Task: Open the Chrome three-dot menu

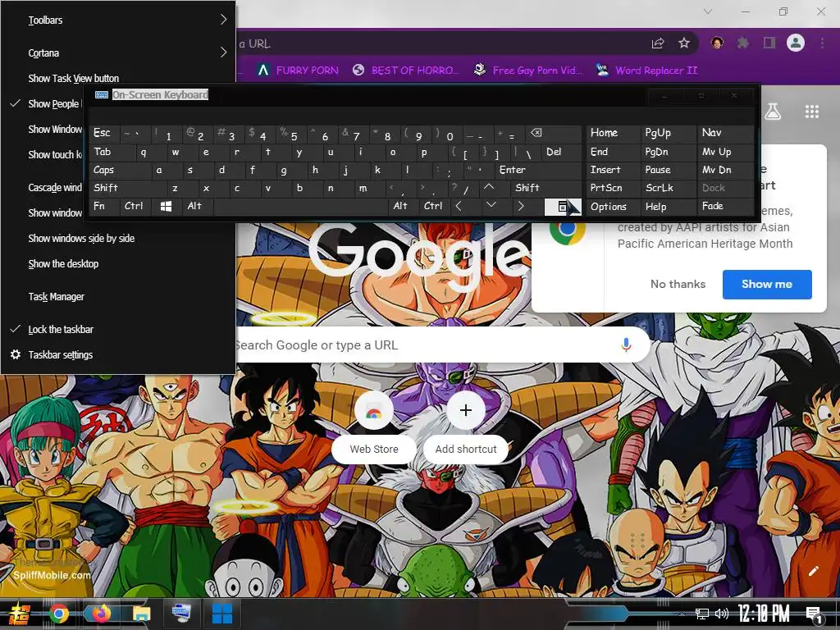Action: click(x=822, y=43)
